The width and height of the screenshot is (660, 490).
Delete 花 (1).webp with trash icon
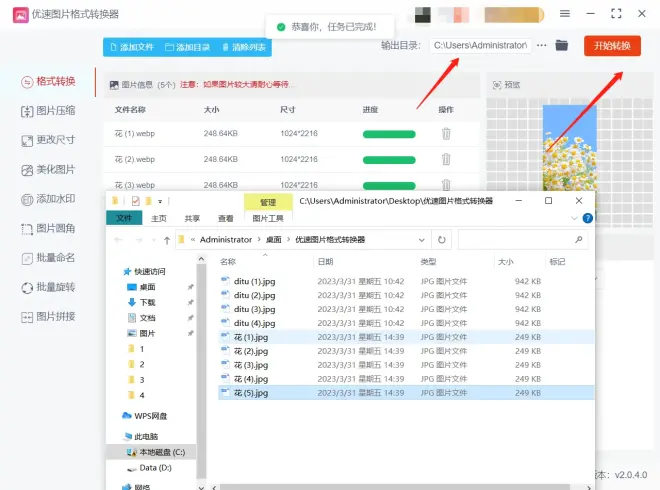pyautogui.click(x=446, y=134)
